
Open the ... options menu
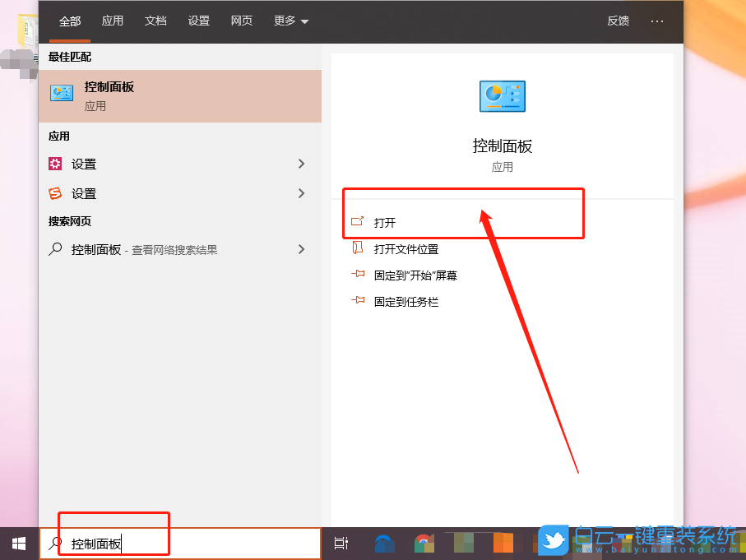(x=656, y=21)
